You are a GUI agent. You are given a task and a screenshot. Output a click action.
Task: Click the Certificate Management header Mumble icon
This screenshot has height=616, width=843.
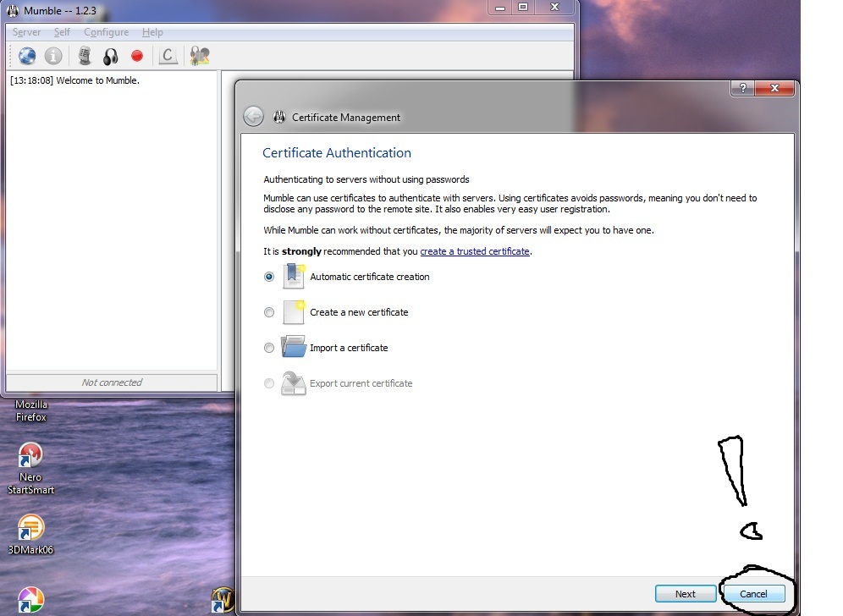pyautogui.click(x=279, y=117)
